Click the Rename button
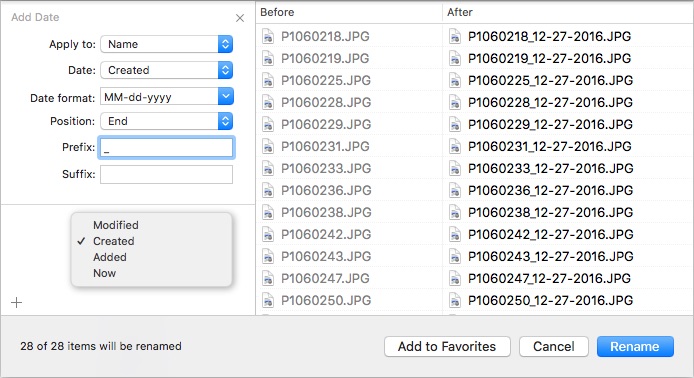694x378 pixels. click(x=635, y=346)
